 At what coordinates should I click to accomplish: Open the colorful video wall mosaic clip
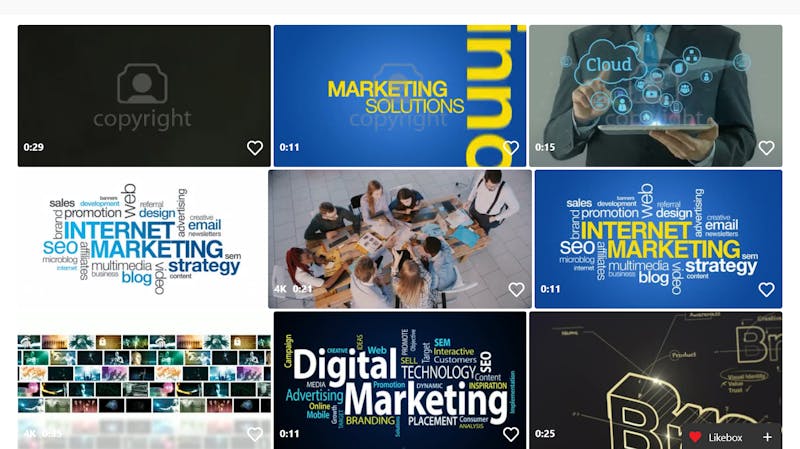[144, 381]
